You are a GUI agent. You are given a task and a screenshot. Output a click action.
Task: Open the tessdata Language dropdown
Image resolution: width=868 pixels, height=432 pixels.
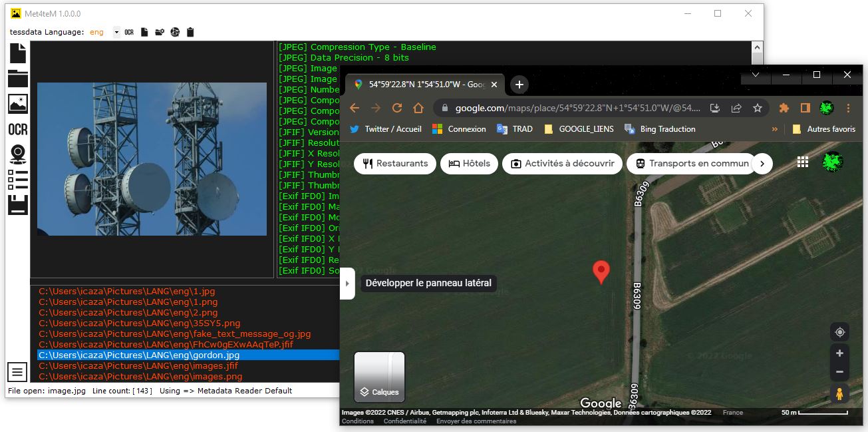[x=116, y=32]
